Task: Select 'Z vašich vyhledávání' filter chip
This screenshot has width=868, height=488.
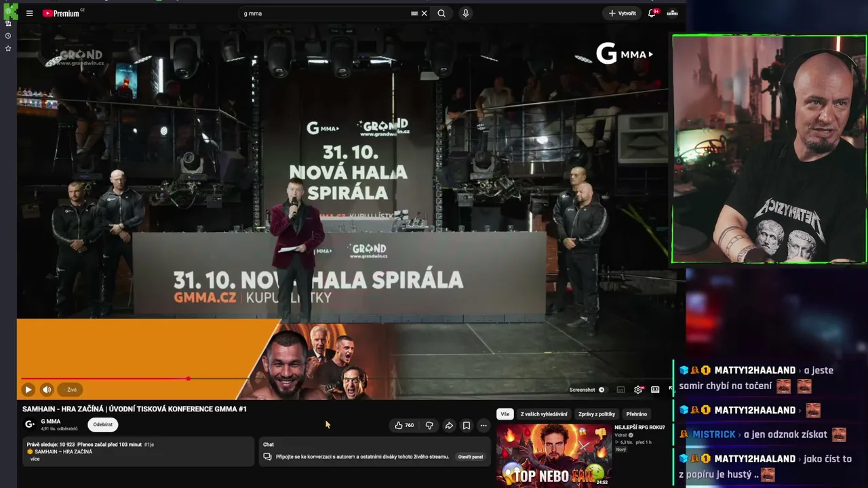Action: [x=544, y=414]
